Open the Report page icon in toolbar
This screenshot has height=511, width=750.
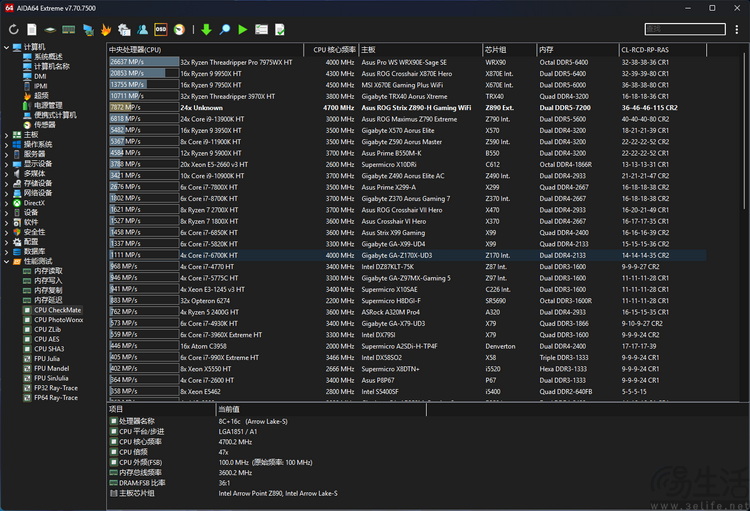click(x=32, y=30)
